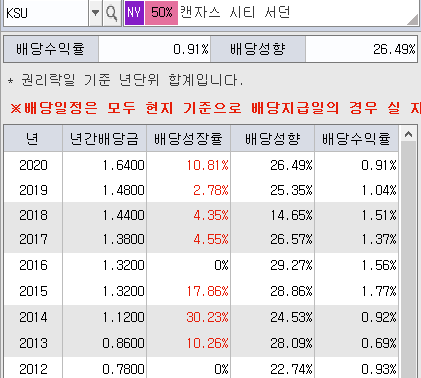
Task: Click the red 30.23% growth value
Action: coord(207,317)
